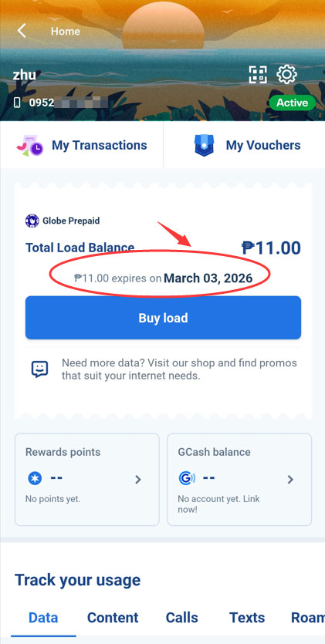Open settings via the gear icon
325x644 pixels.
(x=286, y=74)
